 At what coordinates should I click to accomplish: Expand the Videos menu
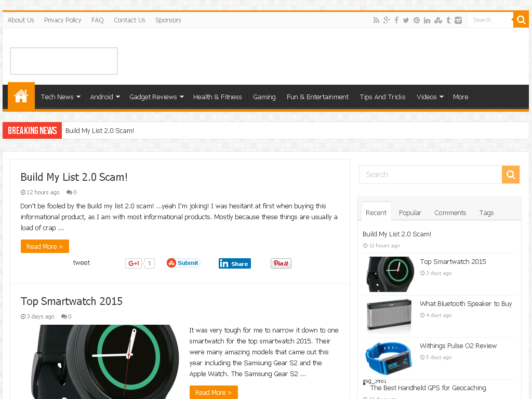pos(430,97)
